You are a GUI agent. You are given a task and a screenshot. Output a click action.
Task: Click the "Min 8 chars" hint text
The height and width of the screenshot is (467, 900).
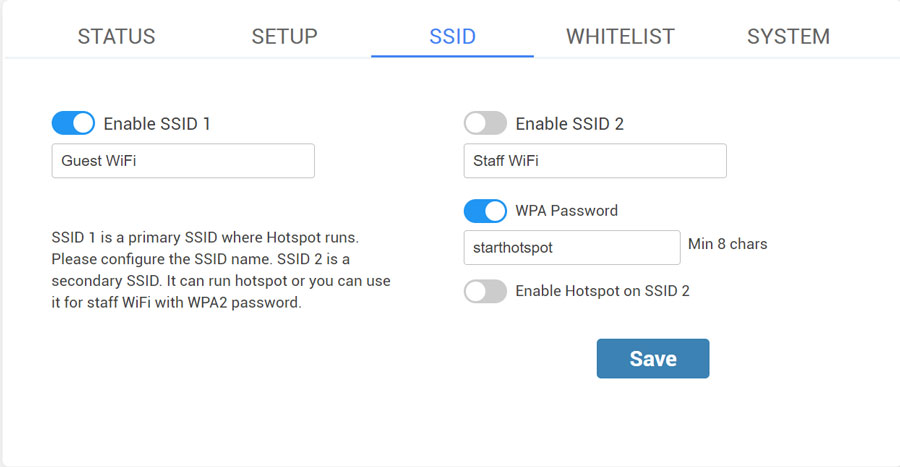click(728, 244)
